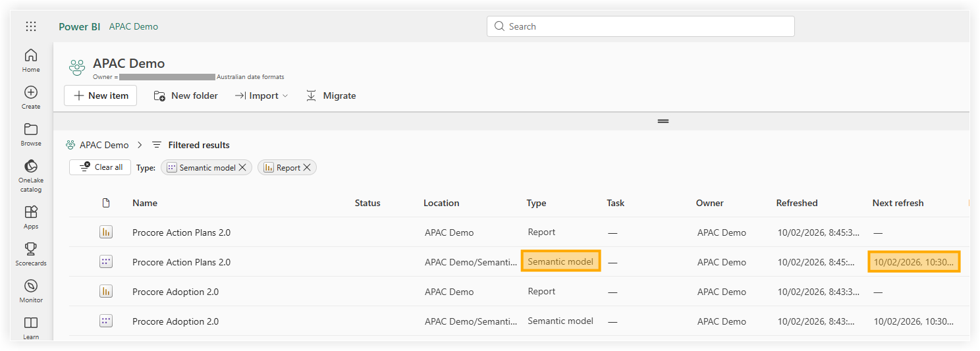Click the search magnifier icon
Image resolution: width=980 pixels, height=351 pixels.
click(499, 26)
